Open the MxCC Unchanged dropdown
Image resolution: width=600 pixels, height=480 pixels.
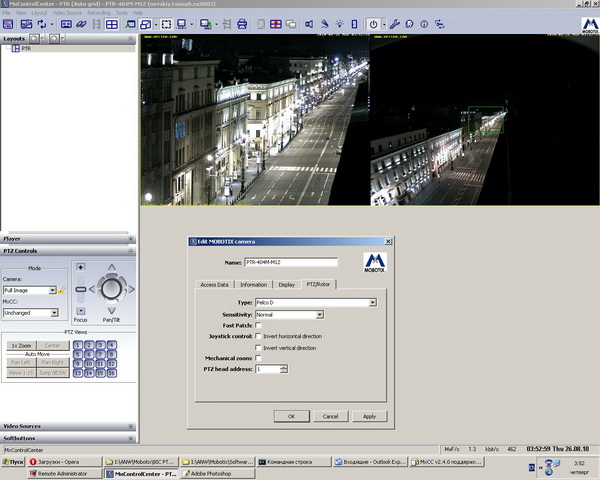coord(54,313)
